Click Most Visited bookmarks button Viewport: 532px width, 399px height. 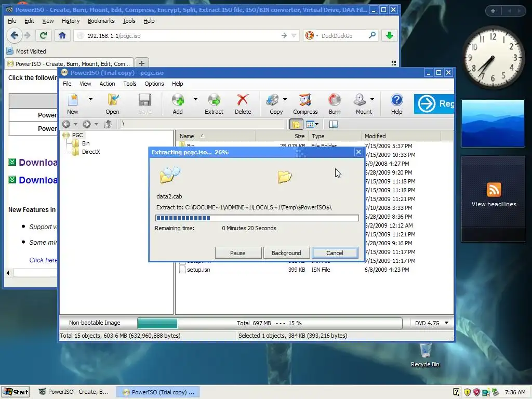(26, 51)
